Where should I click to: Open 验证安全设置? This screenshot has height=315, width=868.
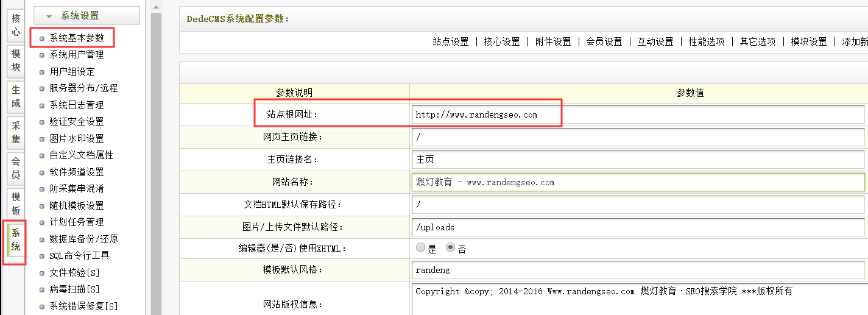point(77,121)
